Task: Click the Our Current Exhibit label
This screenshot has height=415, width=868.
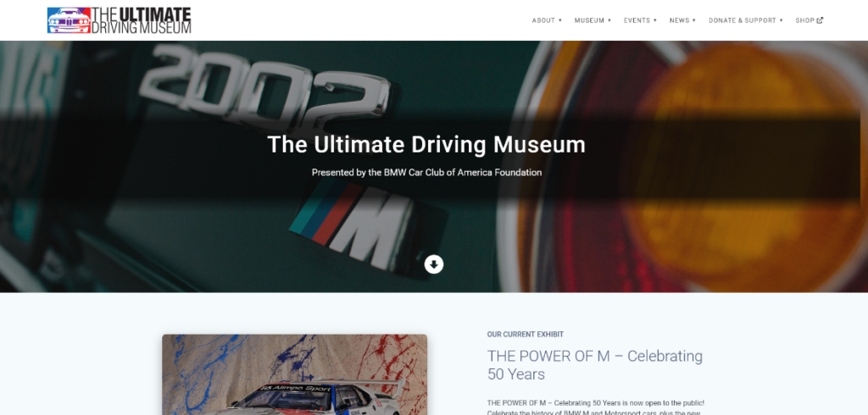Action: pos(526,335)
